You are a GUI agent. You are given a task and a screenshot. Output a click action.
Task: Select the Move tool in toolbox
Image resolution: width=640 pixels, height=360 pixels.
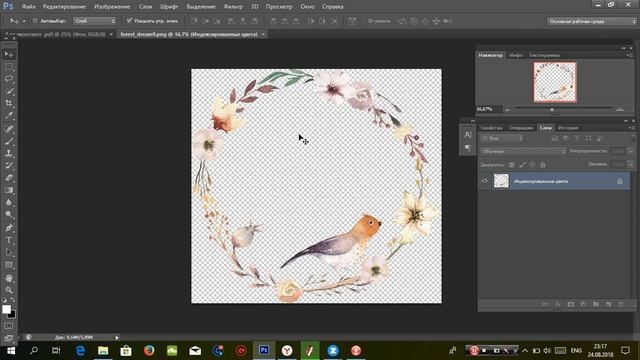coord(9,54)
